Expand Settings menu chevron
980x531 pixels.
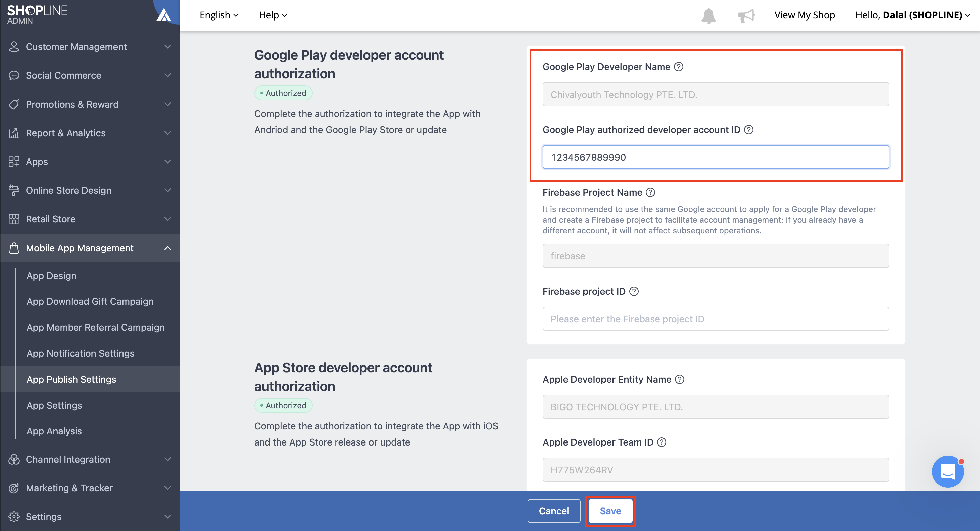(167, 517)
